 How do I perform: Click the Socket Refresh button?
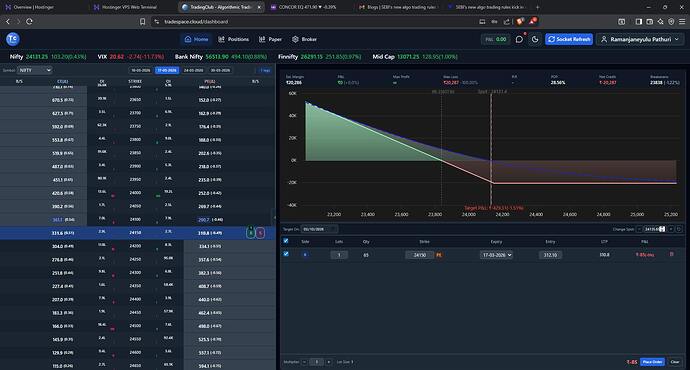[569, 39]
